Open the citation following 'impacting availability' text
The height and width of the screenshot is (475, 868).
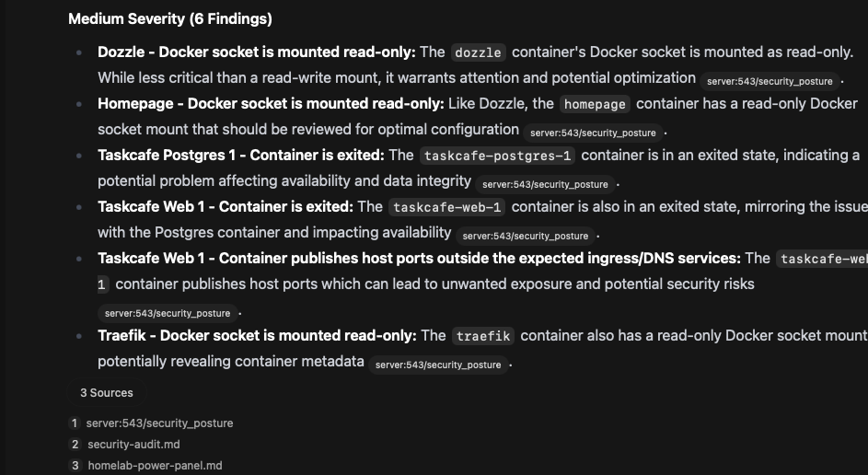point(525,236)
